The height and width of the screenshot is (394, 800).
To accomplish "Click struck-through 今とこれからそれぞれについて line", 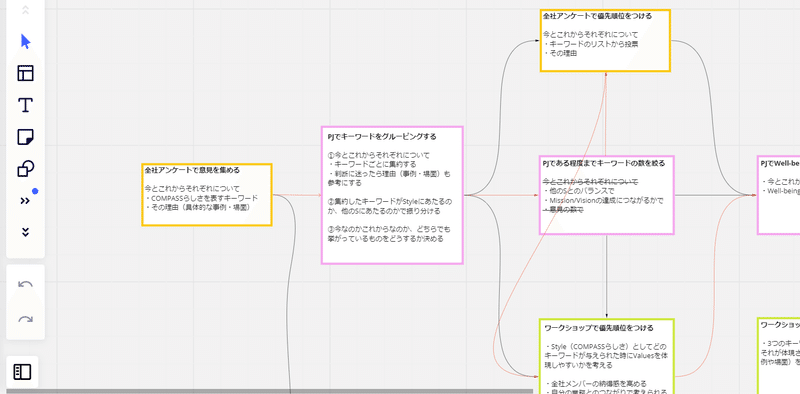I will tap(590, 182).
